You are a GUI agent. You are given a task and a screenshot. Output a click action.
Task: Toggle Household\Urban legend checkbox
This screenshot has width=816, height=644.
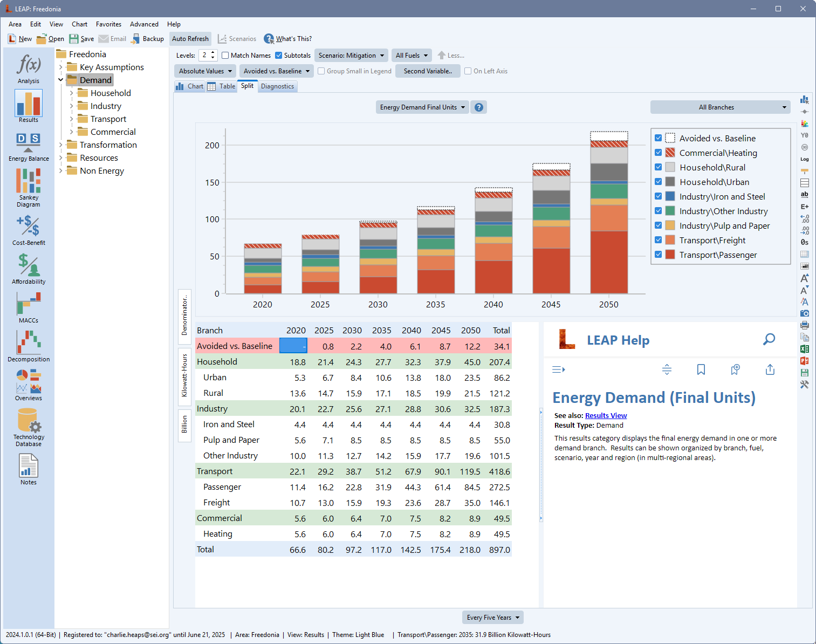[x=659, y=182]
